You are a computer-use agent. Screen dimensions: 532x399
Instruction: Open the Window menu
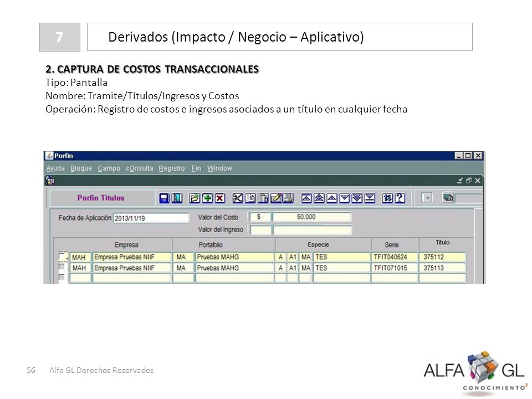coord(219,168)
